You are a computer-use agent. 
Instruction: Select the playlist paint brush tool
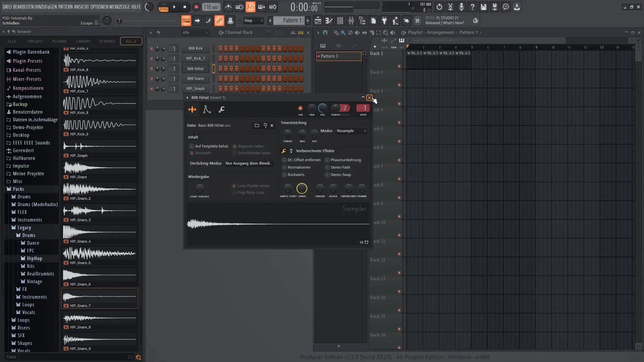coord(343,33)
